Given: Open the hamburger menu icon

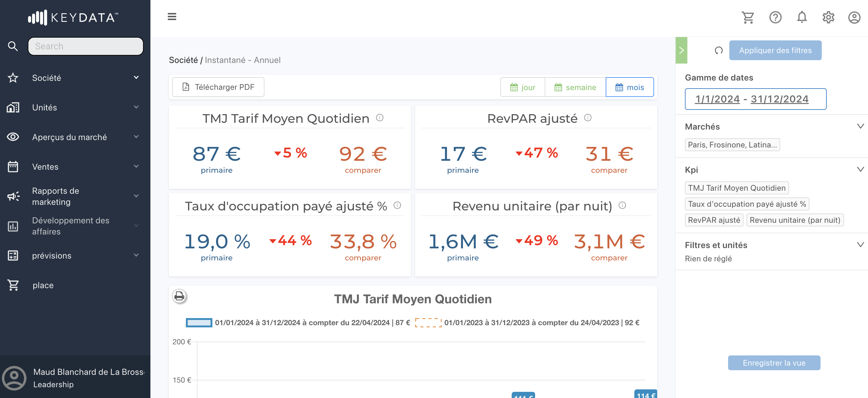Looking at the screenshot, I should coord(172,17).
